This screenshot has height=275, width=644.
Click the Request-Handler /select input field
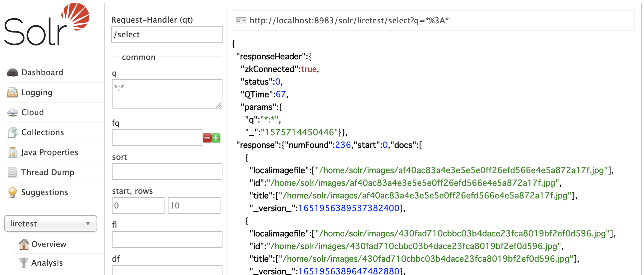[x=167, y=34]
